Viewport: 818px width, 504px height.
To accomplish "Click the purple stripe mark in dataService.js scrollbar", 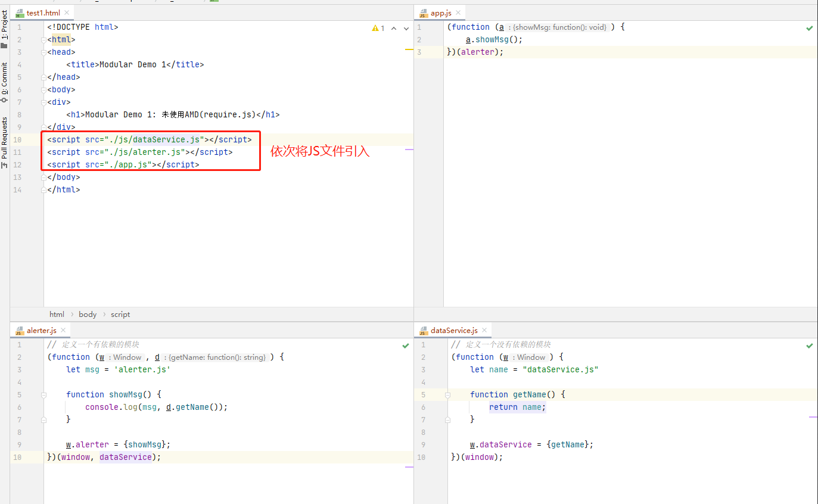I will pos(813,417).
